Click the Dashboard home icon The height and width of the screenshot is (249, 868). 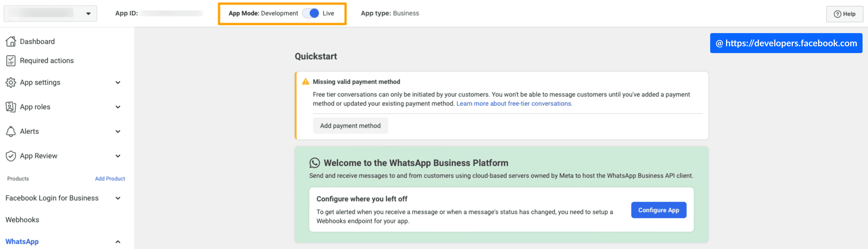[x=11, y=41]
